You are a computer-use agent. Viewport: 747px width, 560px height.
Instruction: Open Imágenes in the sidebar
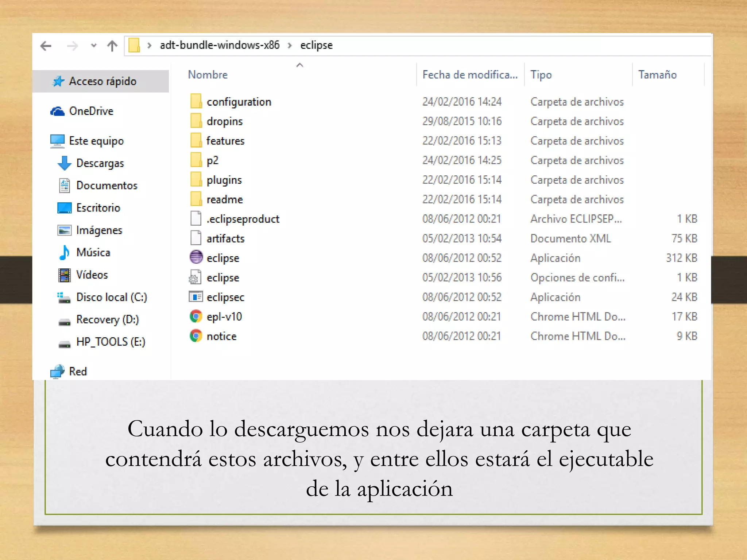coord(99,230)
